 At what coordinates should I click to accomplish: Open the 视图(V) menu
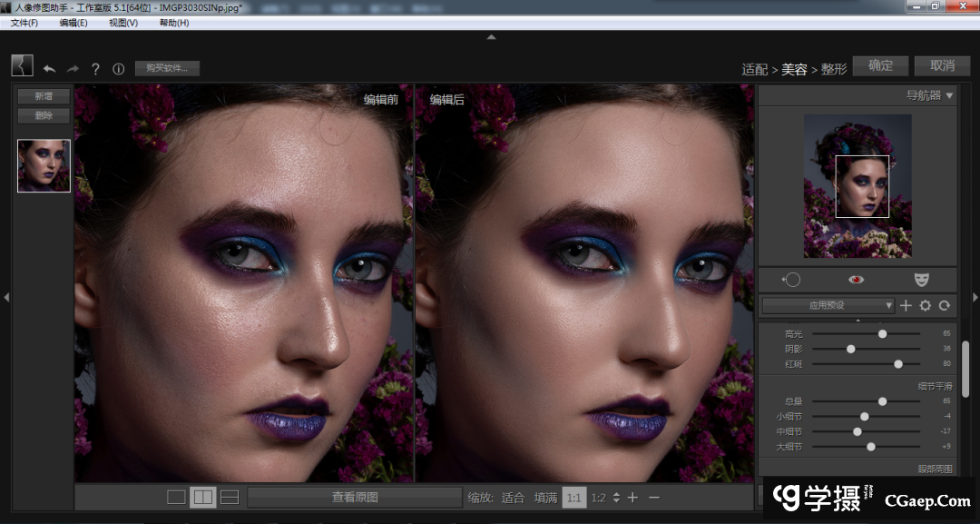click(x=123, y=23)
